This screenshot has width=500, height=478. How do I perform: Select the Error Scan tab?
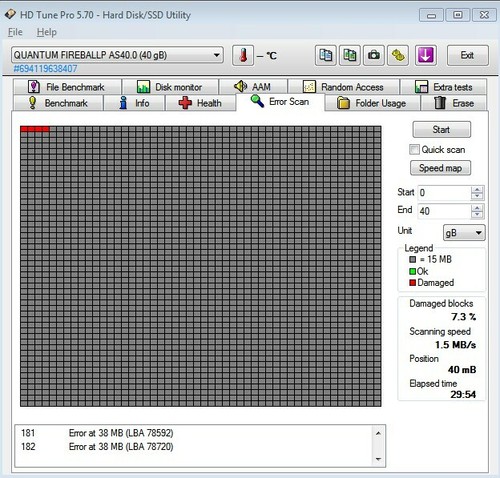point(280,102)
